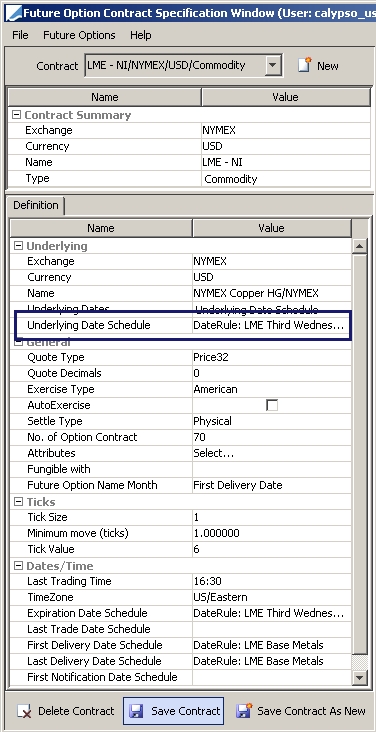Screen dimensions: 376x732
Task: Collapse the Contract Summary section
Action: pyautogui.click(x=16, y=115)
